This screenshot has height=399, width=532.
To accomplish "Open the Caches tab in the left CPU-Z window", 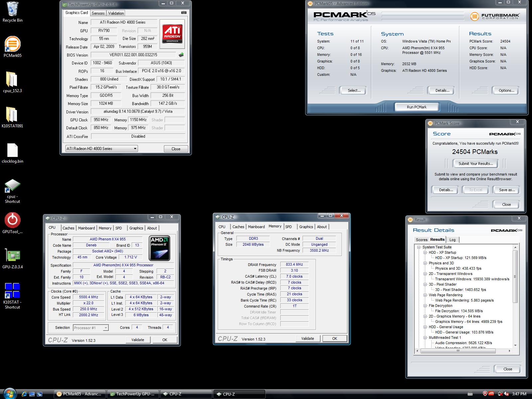I will pos(68,228).
